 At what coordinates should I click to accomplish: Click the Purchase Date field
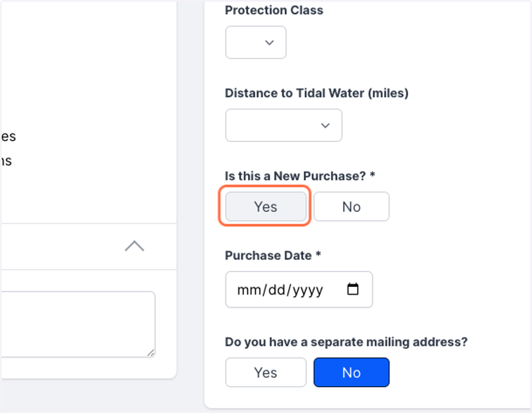point(299,289)
